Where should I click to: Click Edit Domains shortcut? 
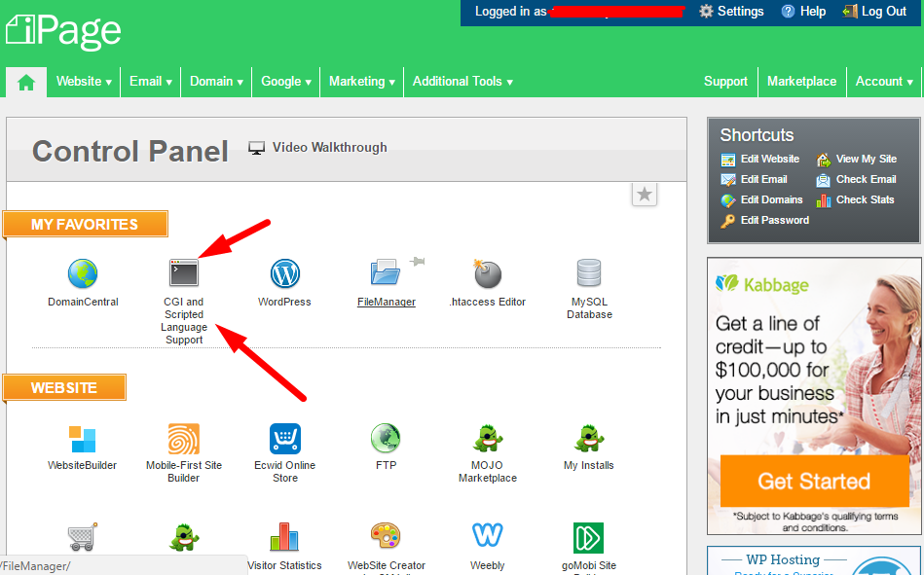[761, 199]
